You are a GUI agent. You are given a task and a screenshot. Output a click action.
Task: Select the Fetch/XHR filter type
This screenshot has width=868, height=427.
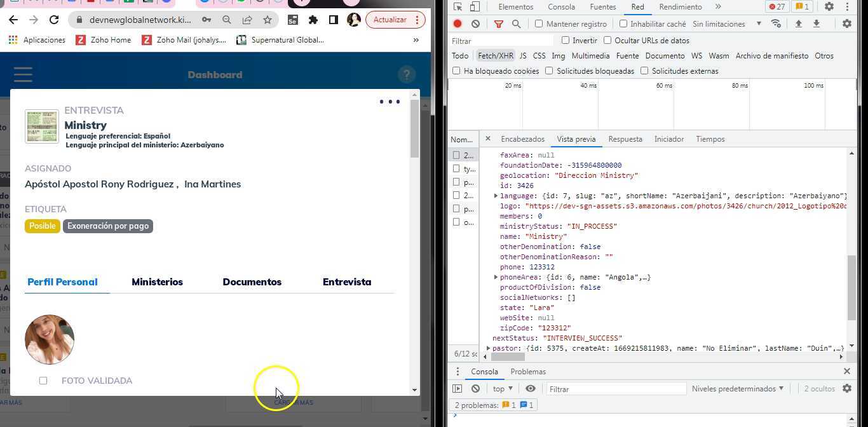(x=495, y=56)
